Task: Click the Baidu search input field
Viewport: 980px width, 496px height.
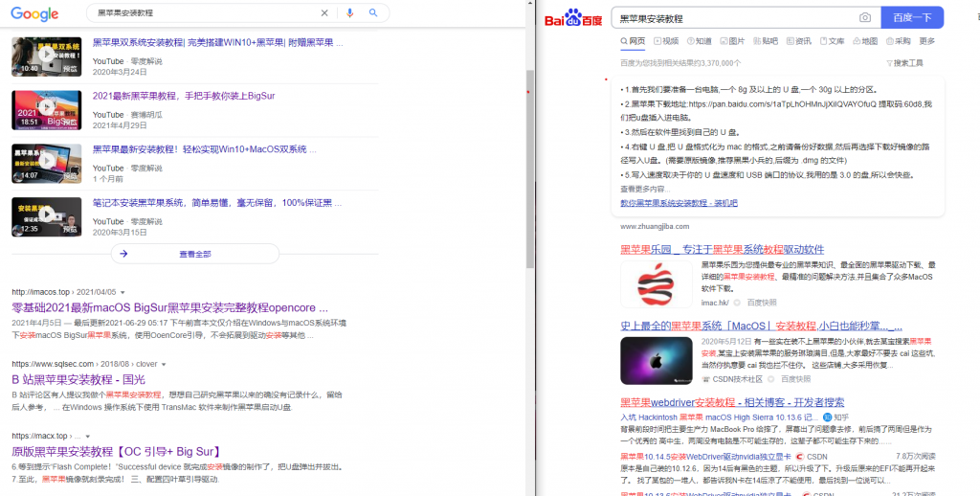Action: point(738,18)
